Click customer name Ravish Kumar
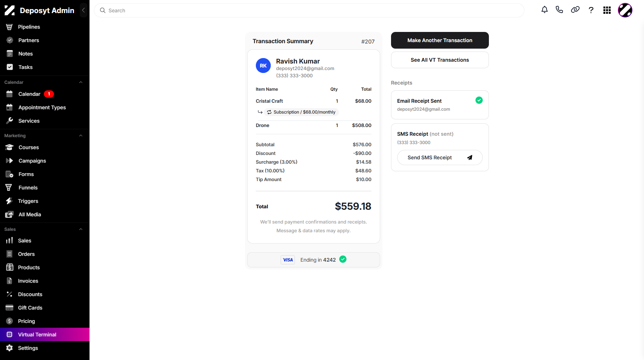 click(x=298, y=61)
